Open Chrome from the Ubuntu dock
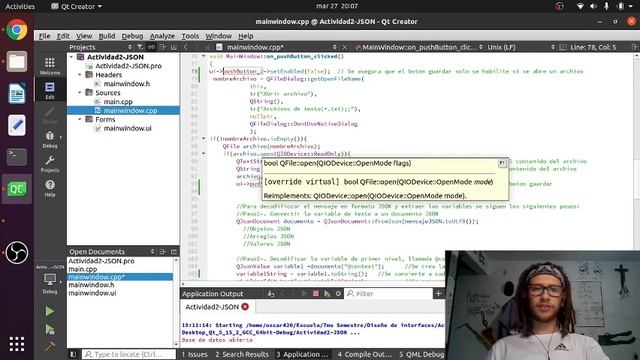 point(17,30)
